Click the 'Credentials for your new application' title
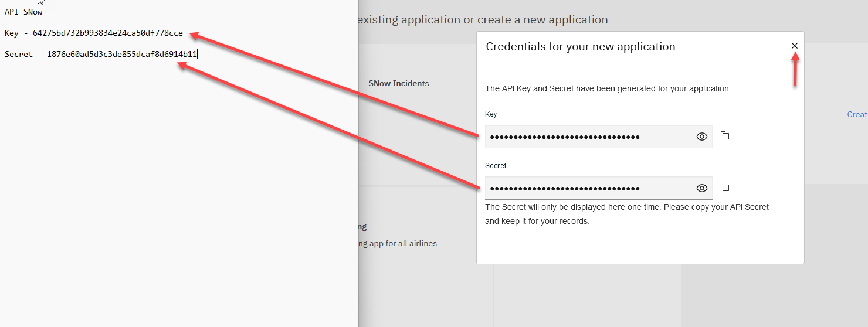This screenshot has height=327, width=868. pos(580,47)
